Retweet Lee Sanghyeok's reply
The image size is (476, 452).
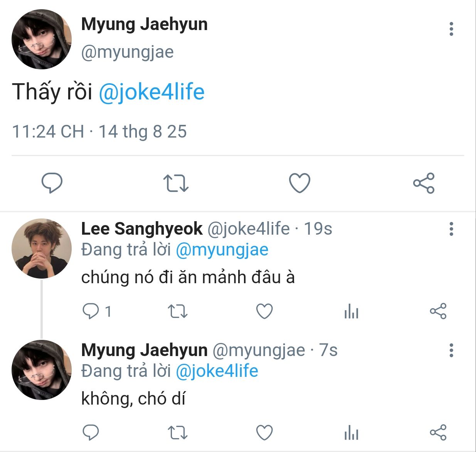coord(178,311)
